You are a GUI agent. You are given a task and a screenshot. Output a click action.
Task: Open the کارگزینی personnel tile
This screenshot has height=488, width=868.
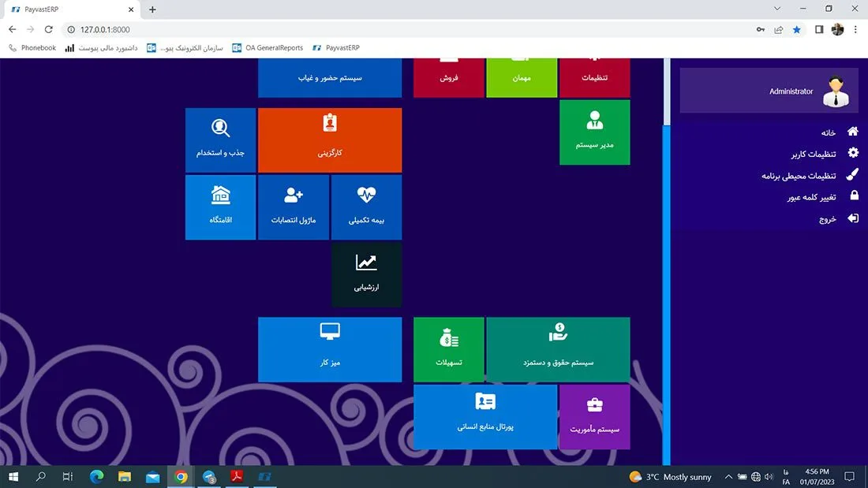tap(329, 140)
